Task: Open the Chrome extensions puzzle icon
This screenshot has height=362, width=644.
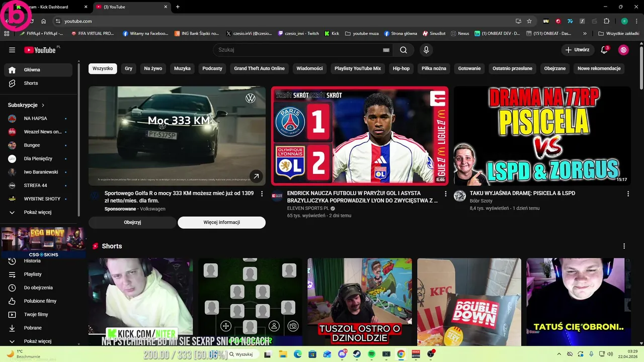Action: [606, 21]
